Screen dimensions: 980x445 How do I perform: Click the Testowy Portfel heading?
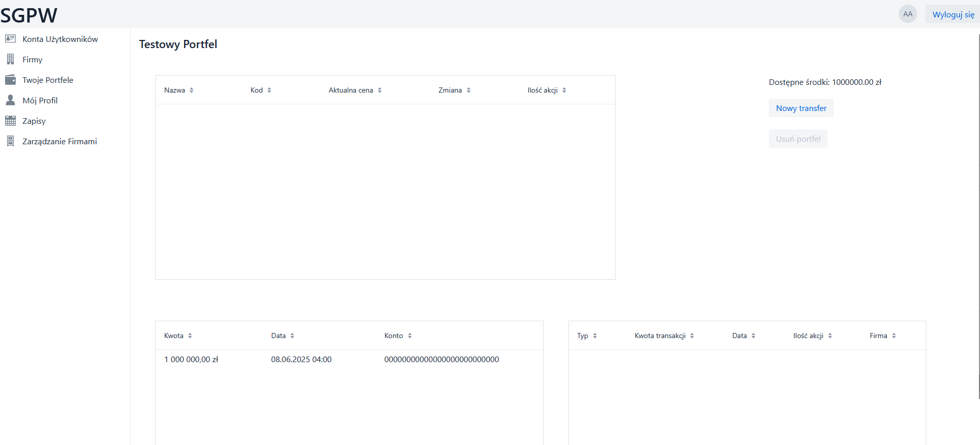(x=178, y=44)
